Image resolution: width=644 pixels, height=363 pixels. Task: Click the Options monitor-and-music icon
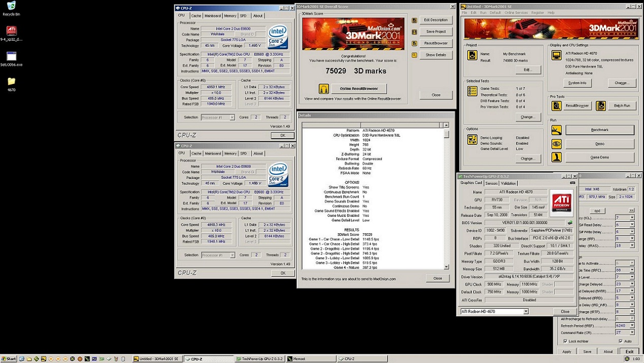pyautogui.click(x=472, y=140)
